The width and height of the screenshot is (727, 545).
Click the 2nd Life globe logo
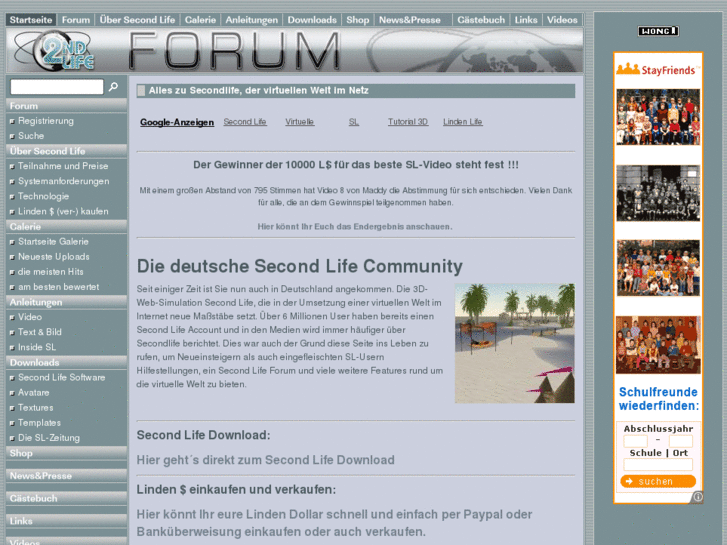(63, 51)
